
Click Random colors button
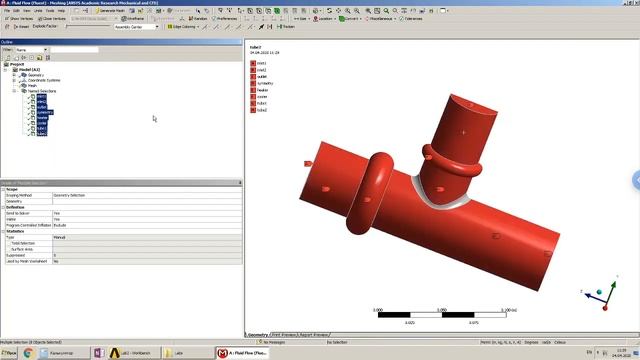[198, 19]
